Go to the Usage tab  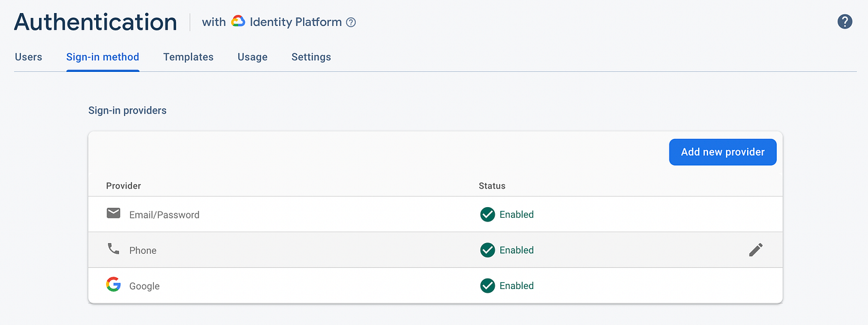[x=252, y=57]
